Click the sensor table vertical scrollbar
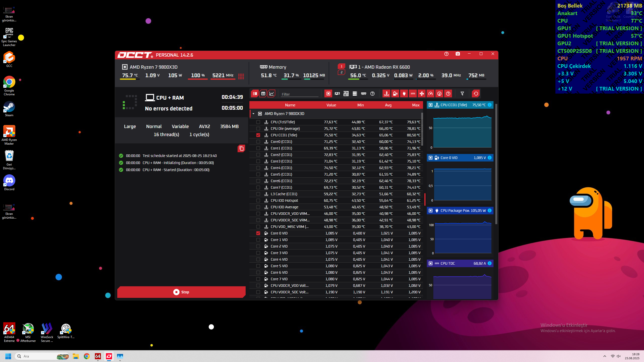This screenshot has width=644, height=362. pos(422,129)
